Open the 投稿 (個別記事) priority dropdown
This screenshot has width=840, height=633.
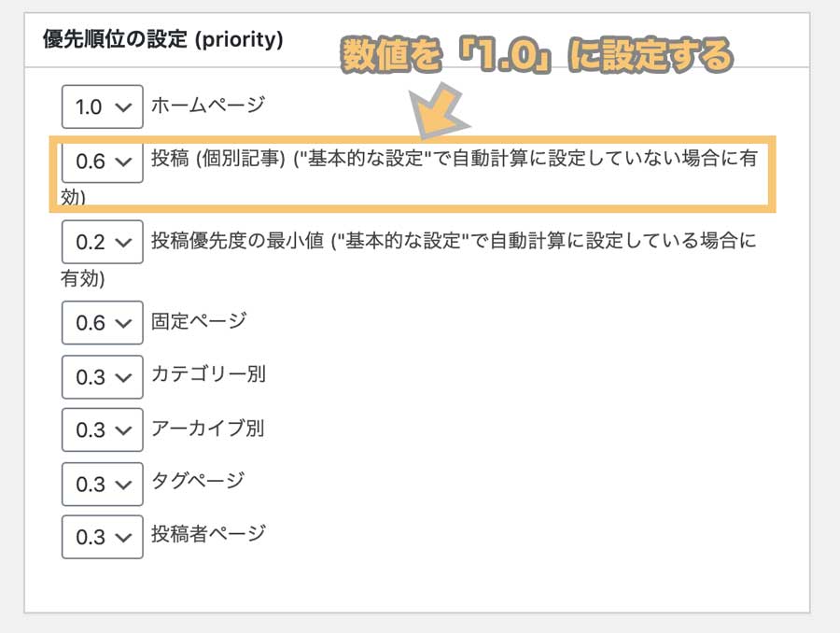103,162
